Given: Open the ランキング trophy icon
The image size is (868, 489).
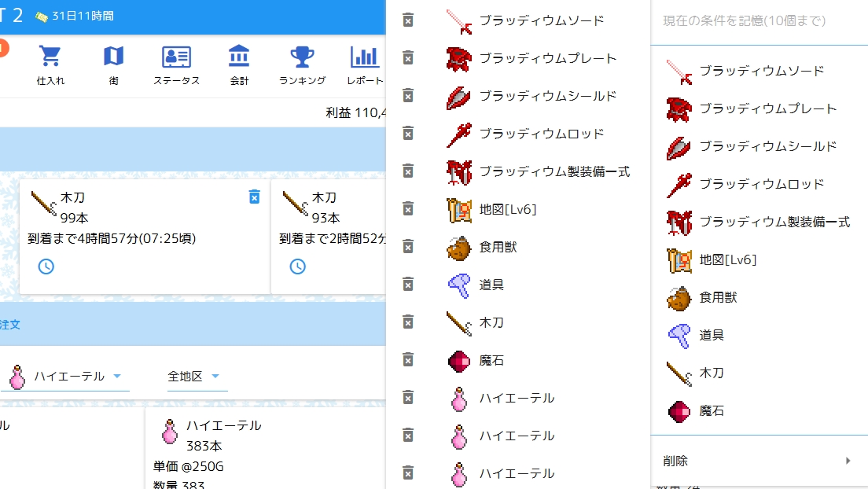Looking at the screenshot, I should [302, 57].
